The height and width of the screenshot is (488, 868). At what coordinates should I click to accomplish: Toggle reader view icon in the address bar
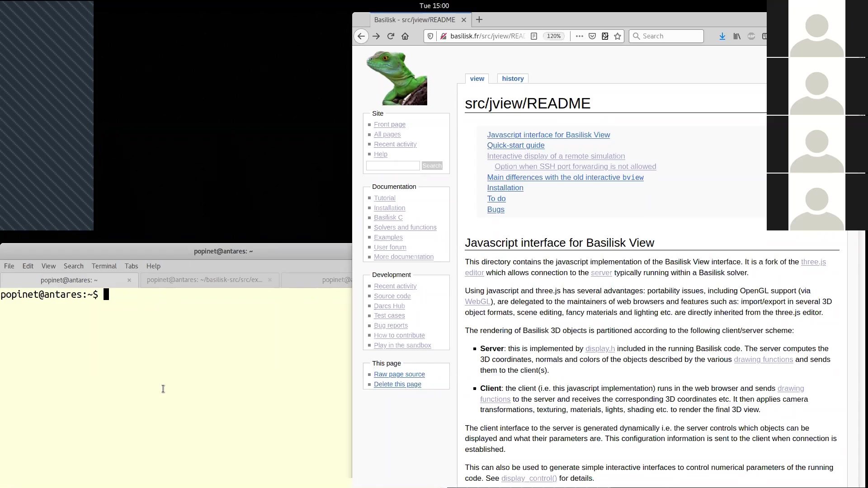534,36
